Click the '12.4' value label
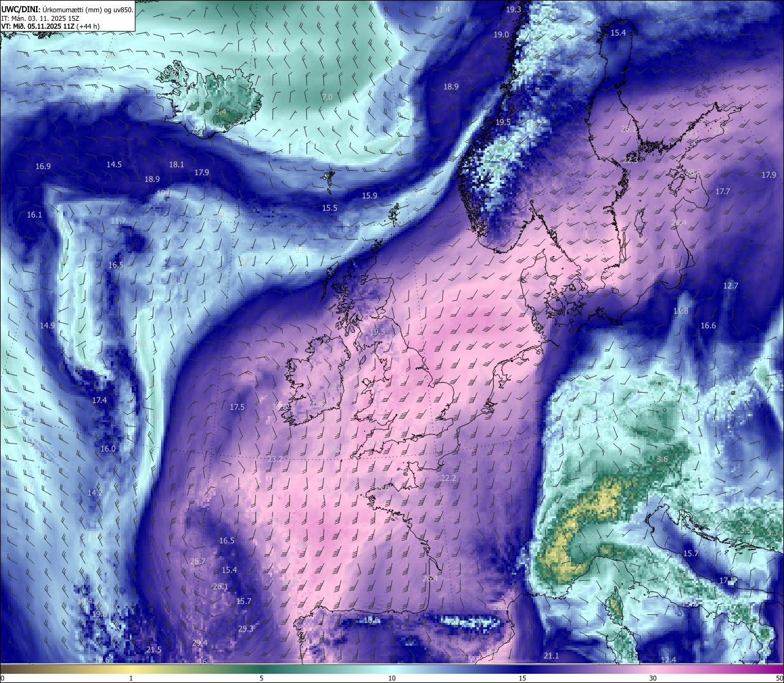784x683 pixels. pos(668,660)
